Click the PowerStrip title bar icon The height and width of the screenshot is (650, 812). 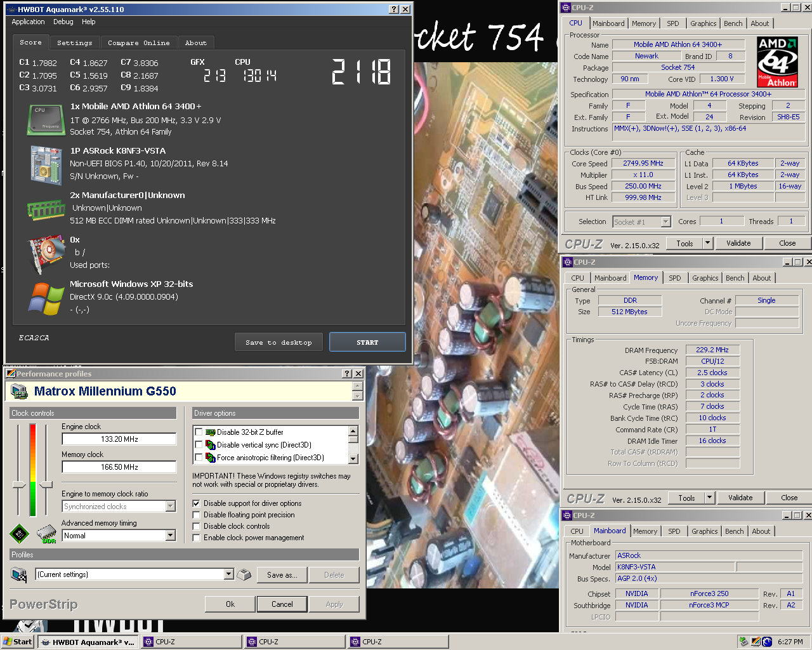[10, 374]
